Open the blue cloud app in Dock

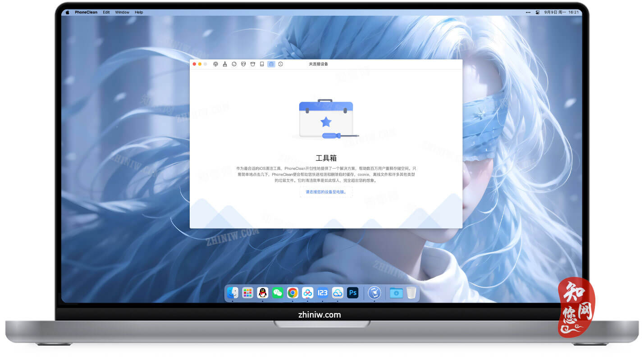tap(338, 293)
